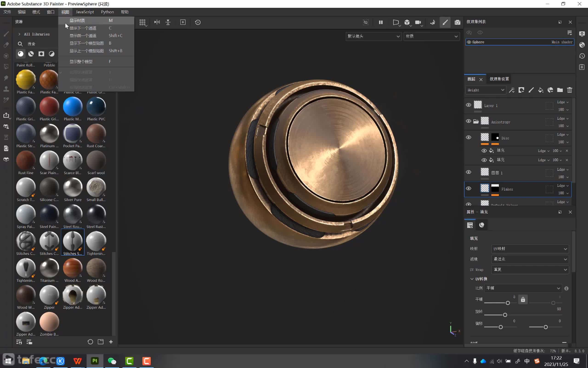The width and height of the screenshot is (588, 368).
Task: Toggle visibility of second 填充 effect
Action: point(484,160)
